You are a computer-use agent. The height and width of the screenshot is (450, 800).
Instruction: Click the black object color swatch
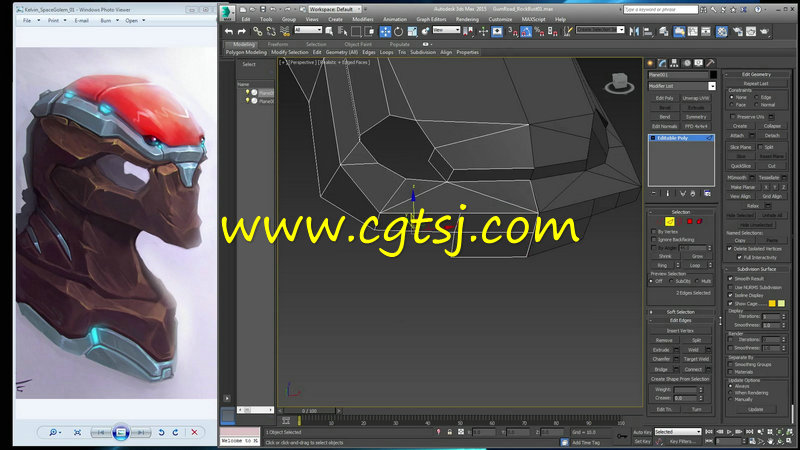(713, 75)
